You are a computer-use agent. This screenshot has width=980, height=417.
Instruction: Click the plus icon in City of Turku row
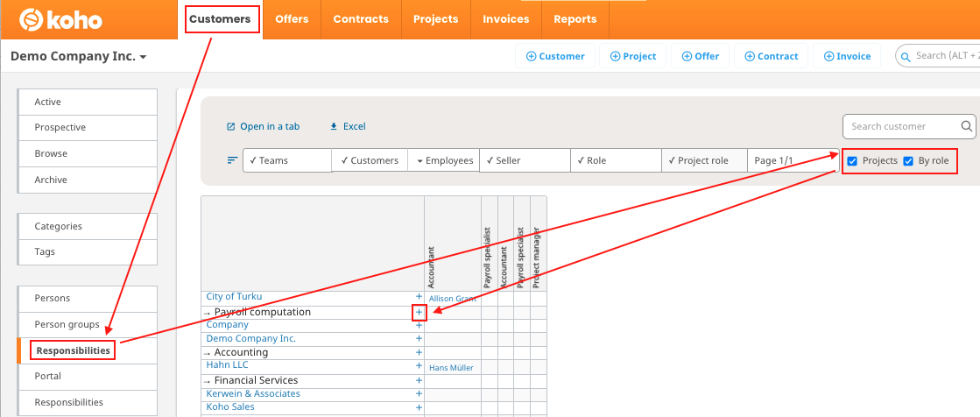419,297
